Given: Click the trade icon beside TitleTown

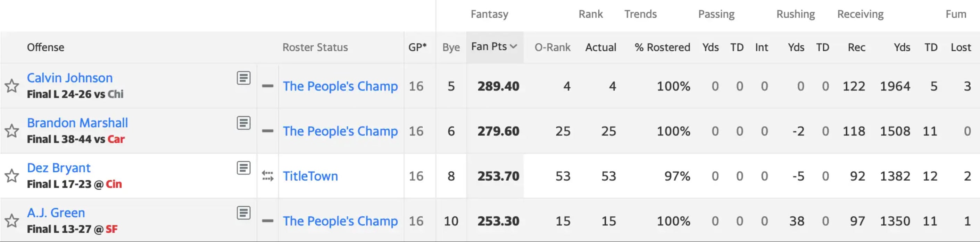Looking at the screenshot, I should (267, 176).
